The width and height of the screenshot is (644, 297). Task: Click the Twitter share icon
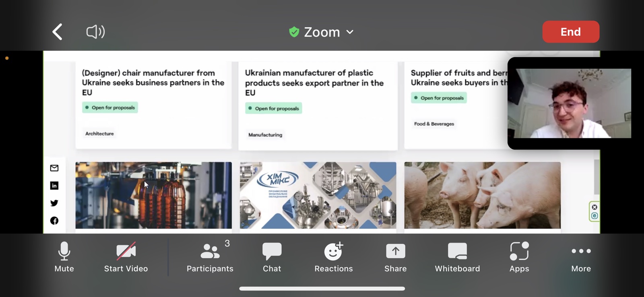pyautogui.click(x=54, y=203)
